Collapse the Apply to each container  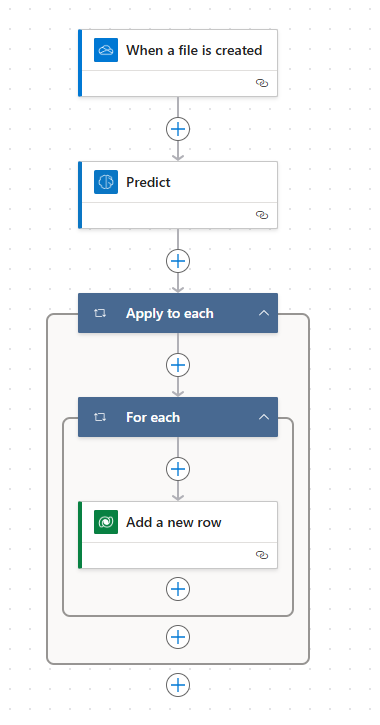[x=264, y=313]
